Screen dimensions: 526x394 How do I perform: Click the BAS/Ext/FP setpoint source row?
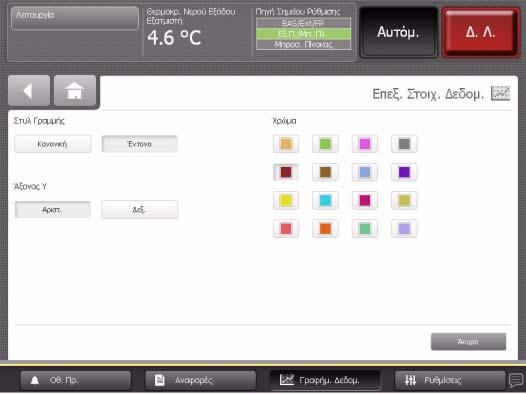pyautogui.click(x=304, y=23)
